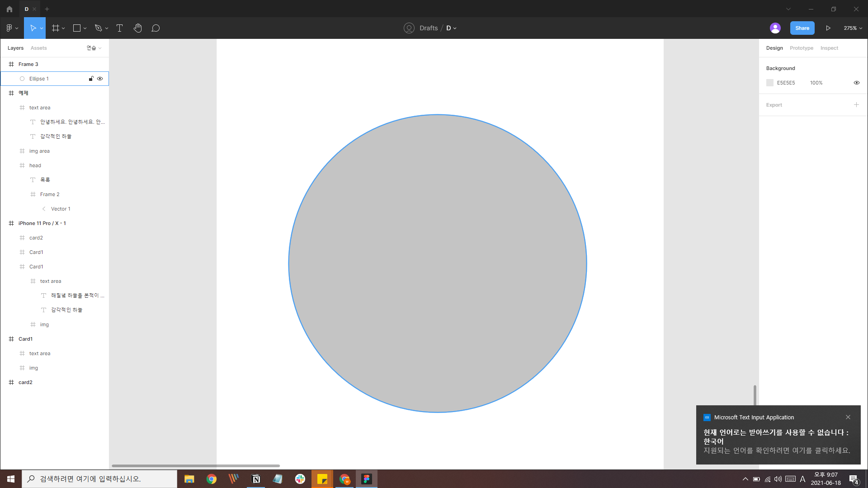Click the Present play icon
Viewport: 868px width, 488px height.
[x=828, y=28]
